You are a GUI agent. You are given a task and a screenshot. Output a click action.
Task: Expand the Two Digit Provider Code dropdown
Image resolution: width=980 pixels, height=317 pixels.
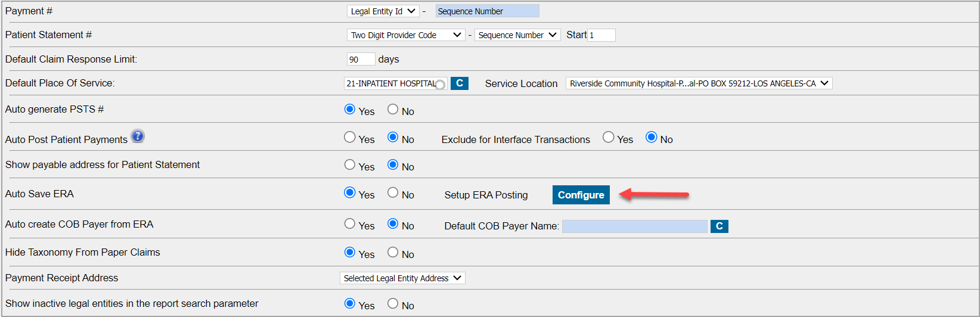[x=406, y=35]
